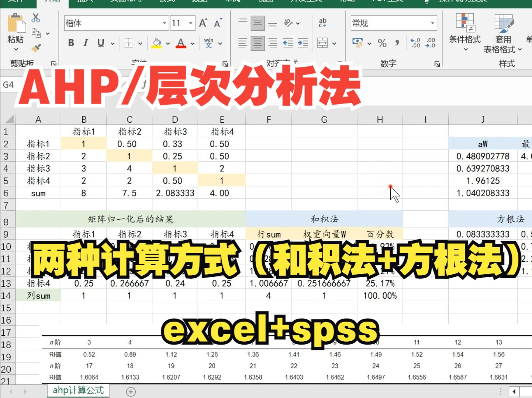Screen dimensions: 532x398
Task: Expand fill color dropdown arrow
Action: tap(168, 43)
